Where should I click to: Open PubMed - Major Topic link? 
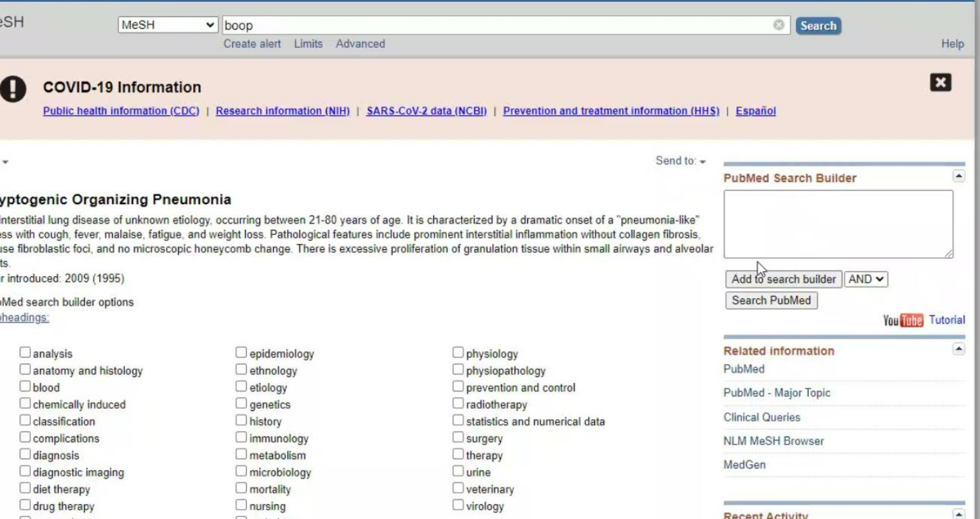777,393
